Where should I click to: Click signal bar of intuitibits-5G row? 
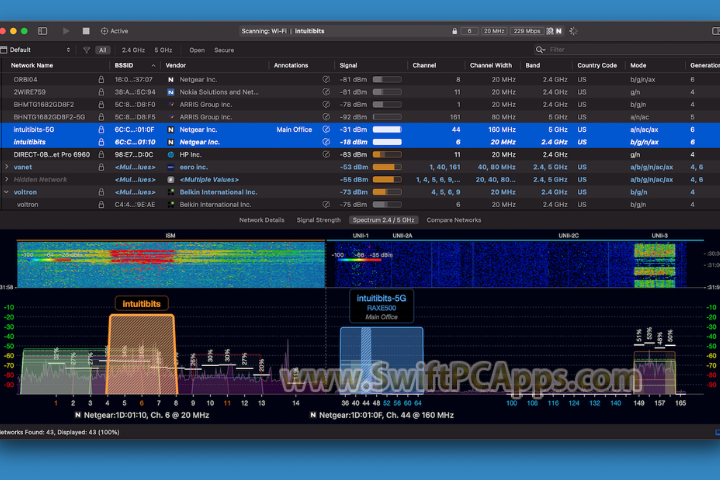[x=387, y=130]
